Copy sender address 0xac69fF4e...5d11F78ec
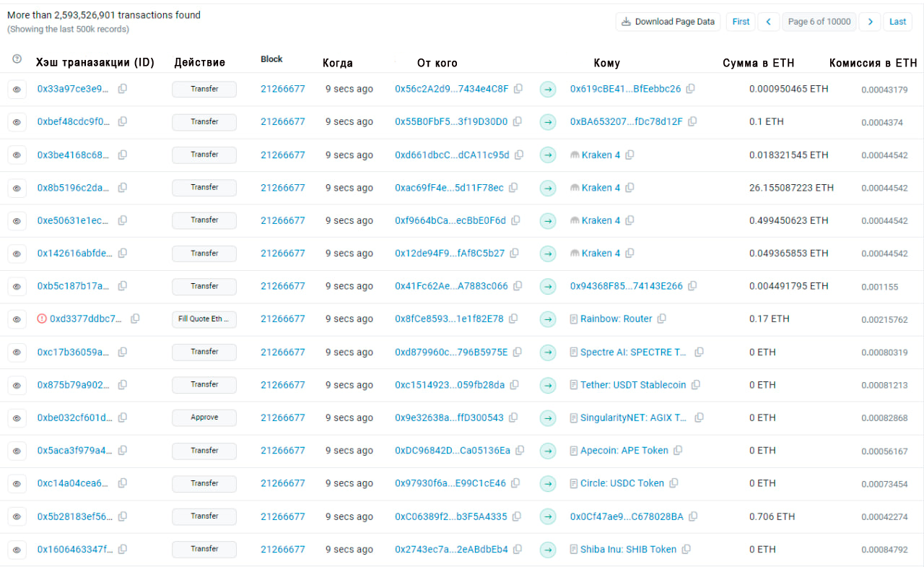This screenshot has height=567, width=924. coord(513,188)
